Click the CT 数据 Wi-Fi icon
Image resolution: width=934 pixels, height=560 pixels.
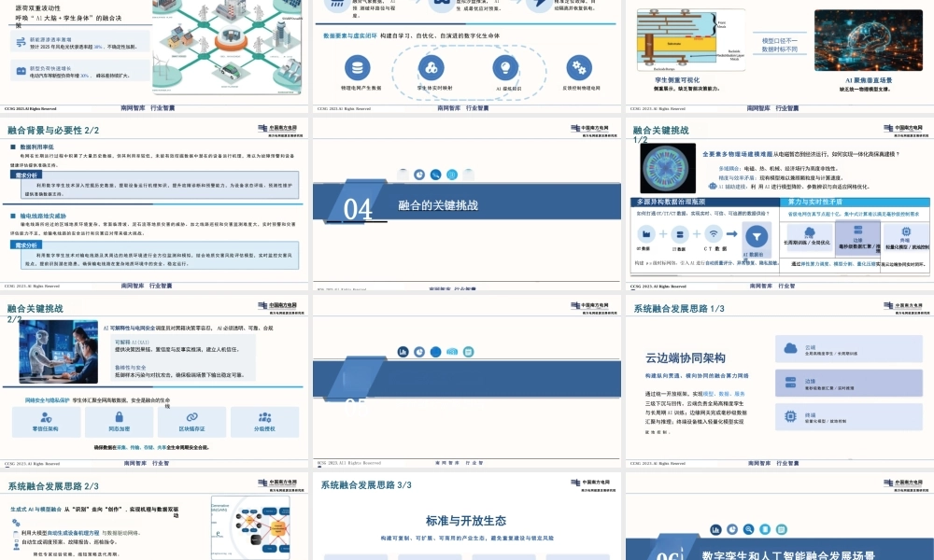(713, 233)
